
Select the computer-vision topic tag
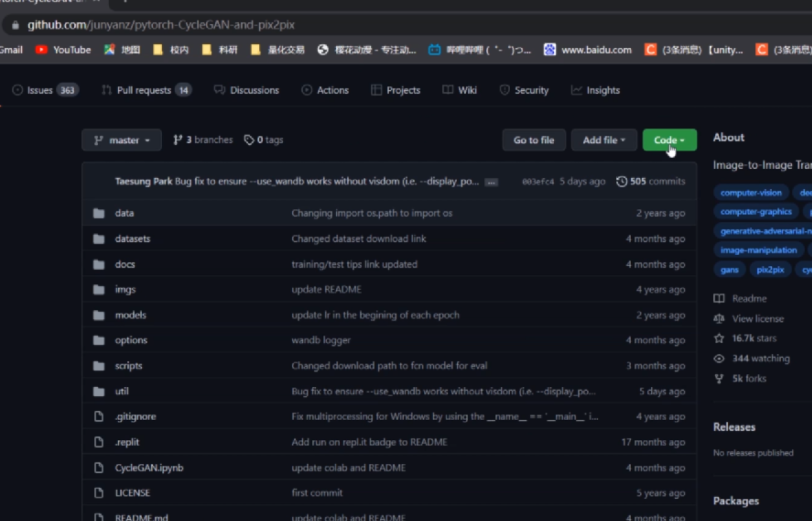pyautogui.click(x=750, y=193)
